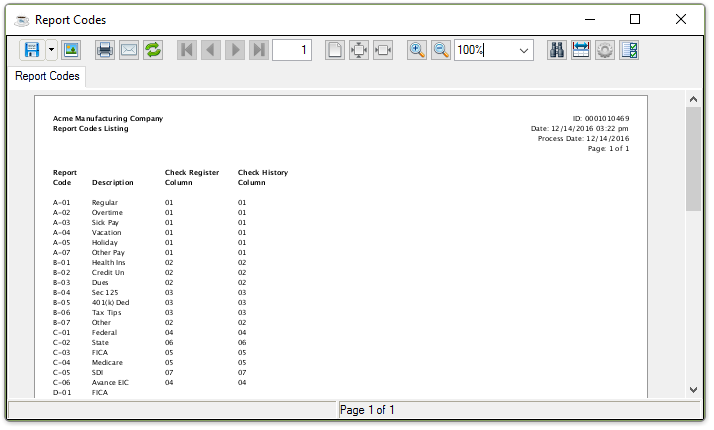Click the 'Check Register Column' header
This screenshot has height=430, width=714.
coord(192,177)
